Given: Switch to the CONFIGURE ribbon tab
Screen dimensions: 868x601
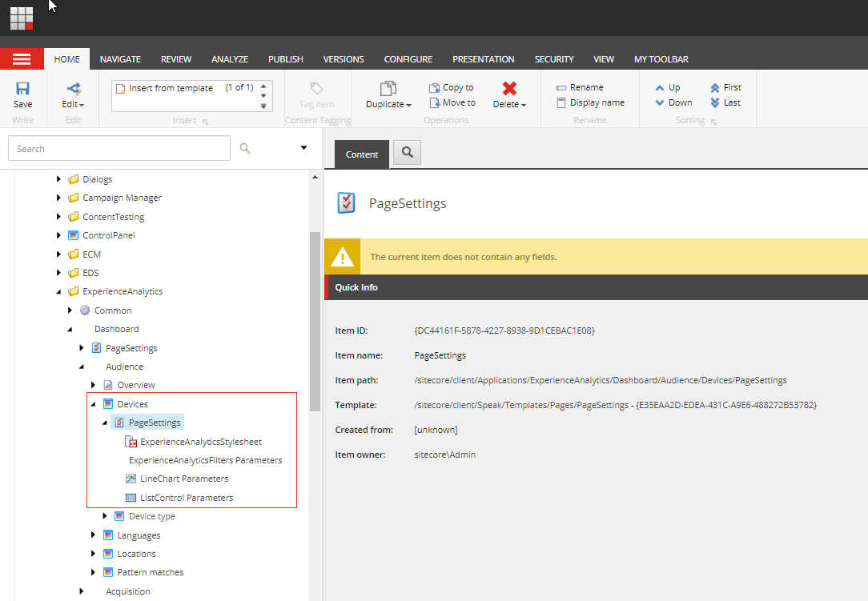Looking at the screenshot, I should 408,59.
